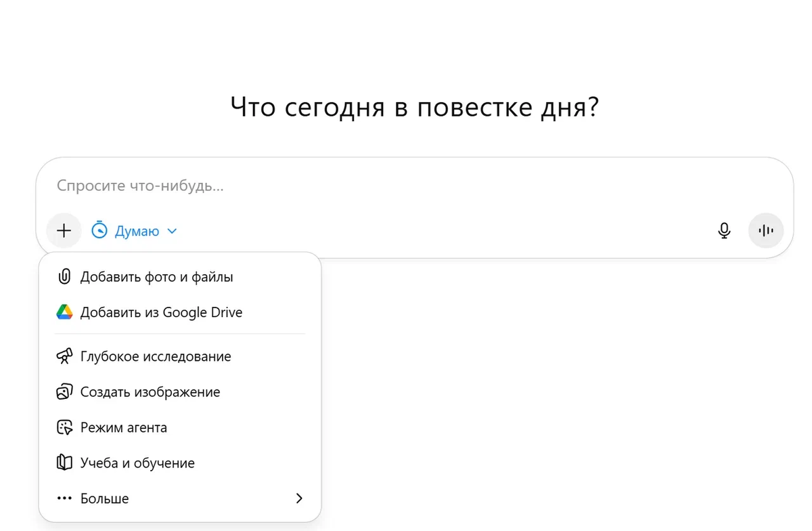Click the timer icon beside Думаю
Image resolution: width=812 pixels, height=531 pixels.
99,231
